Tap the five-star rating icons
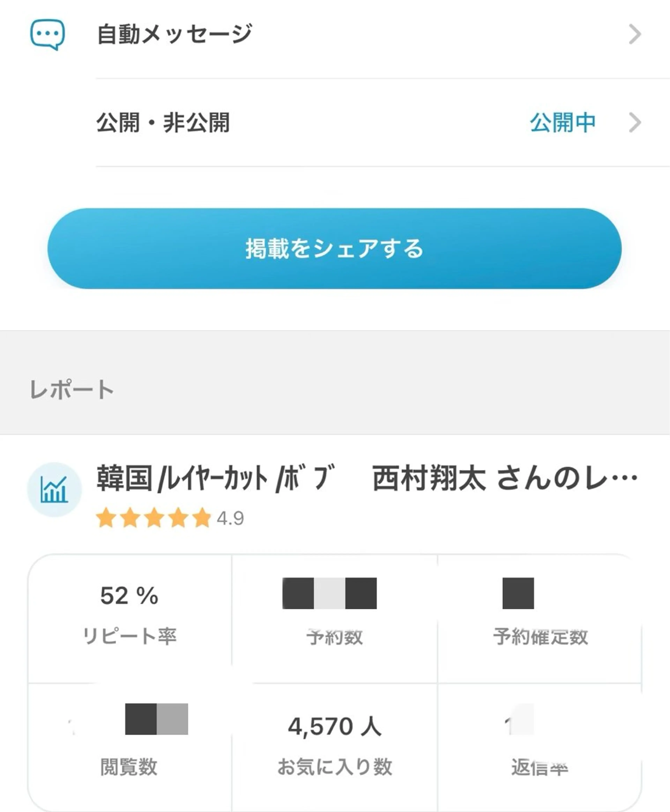This screenshot has width=670, height=812. [x=154, y=518]
